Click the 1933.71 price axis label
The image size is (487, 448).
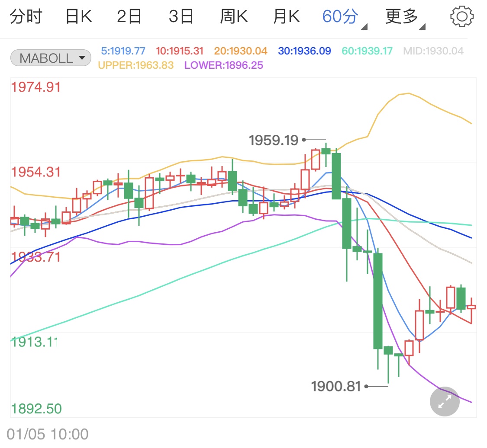(36, 257)
